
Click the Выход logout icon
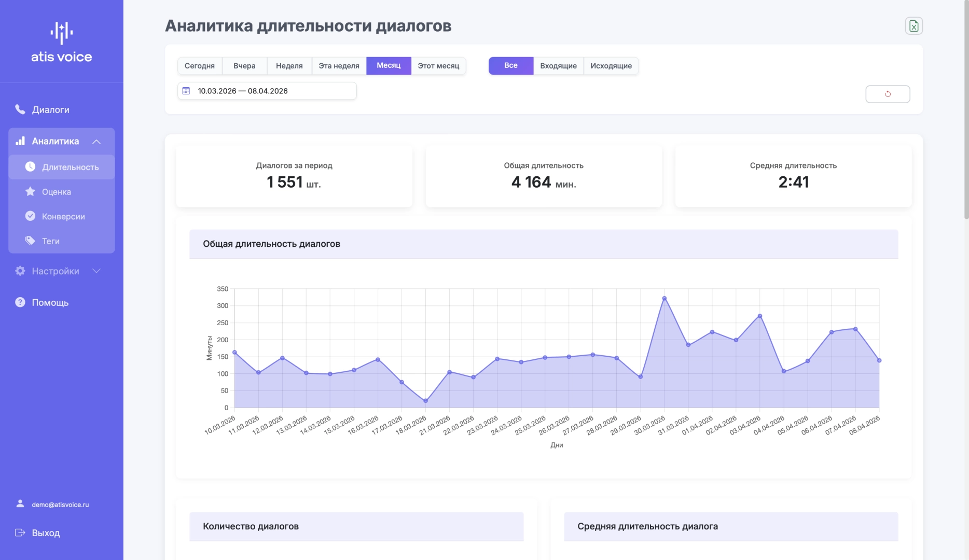[x=20, y=533]
